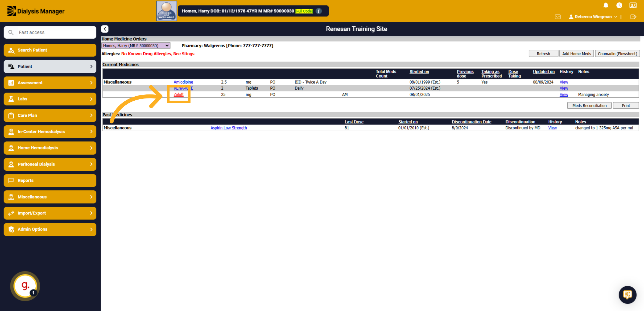
Task: Sort past medicines by Last Dose
Action: tap(354, 122)
